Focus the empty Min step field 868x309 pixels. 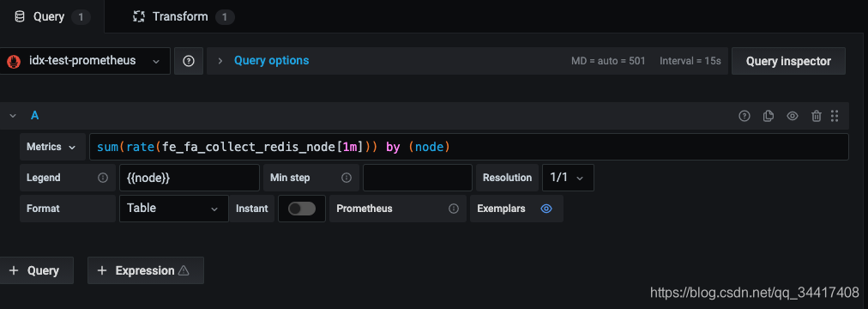[418, 178]
